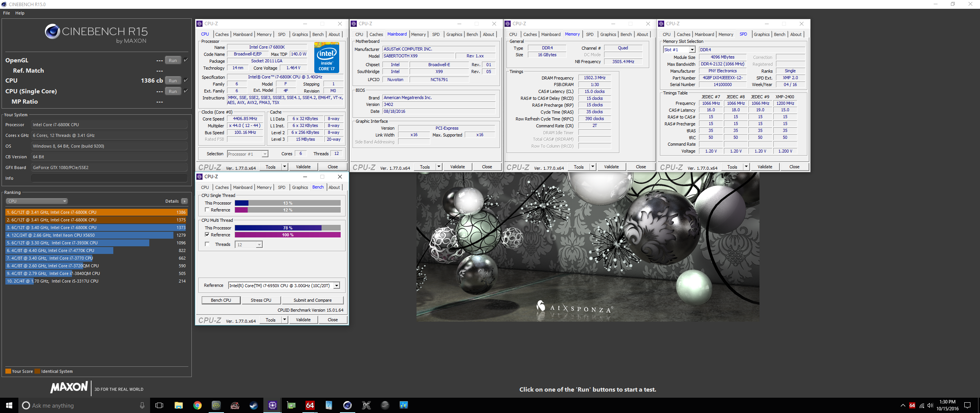Show hidden system tray icons
The height and width of the screenshot is (413, 980).
[x=903, y=405]
